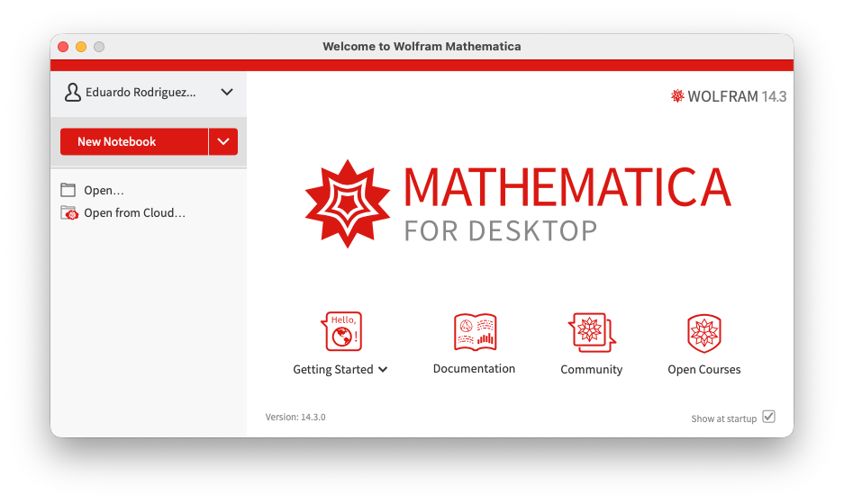Image resolution: width=844 pixels, height=504 pixels.
Task: Uncheck the Show at startup checkbox
Action: click(768, 417)
